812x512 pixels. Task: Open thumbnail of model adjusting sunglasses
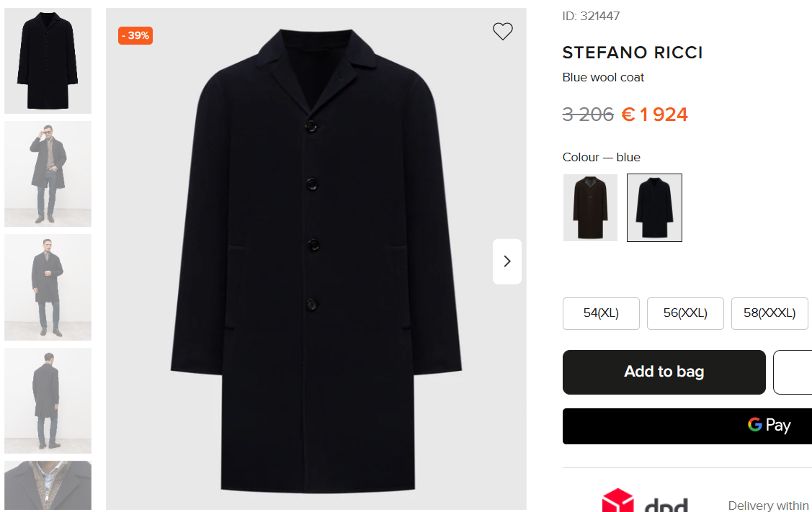(48, 174)
